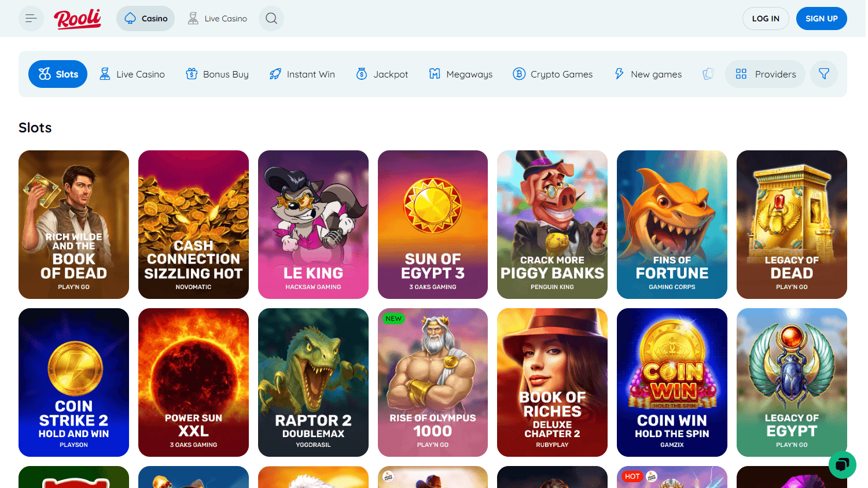Image resolution: width=868 pixels, height=488 pixels.
Task: Show Crypto Games category
Action: coord(553,74)
